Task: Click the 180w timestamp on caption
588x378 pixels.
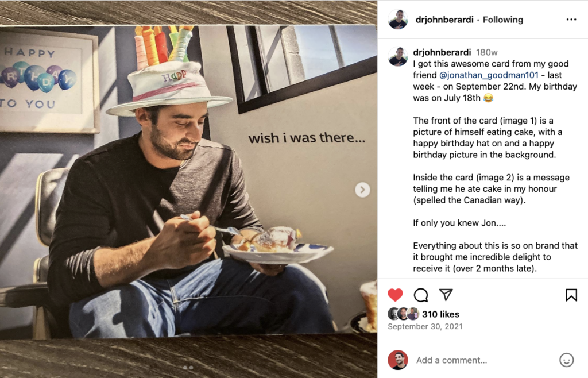Action: pos(487,52)
